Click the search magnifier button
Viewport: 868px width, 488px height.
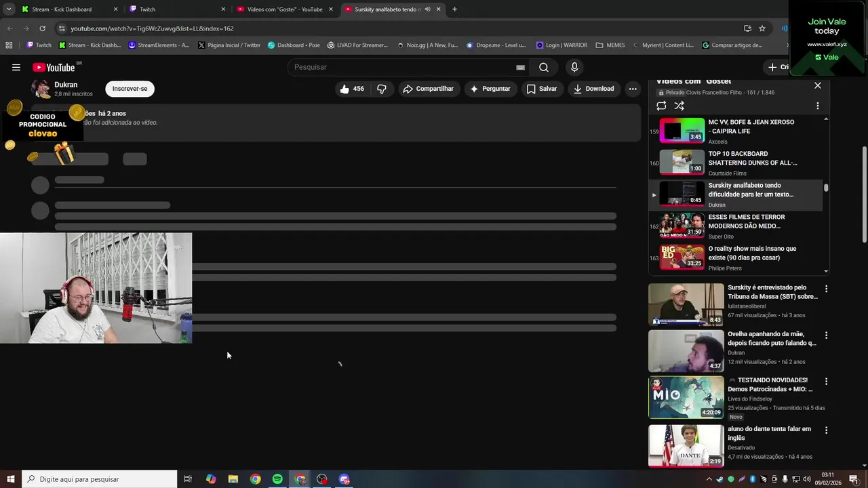coord(544,67)
